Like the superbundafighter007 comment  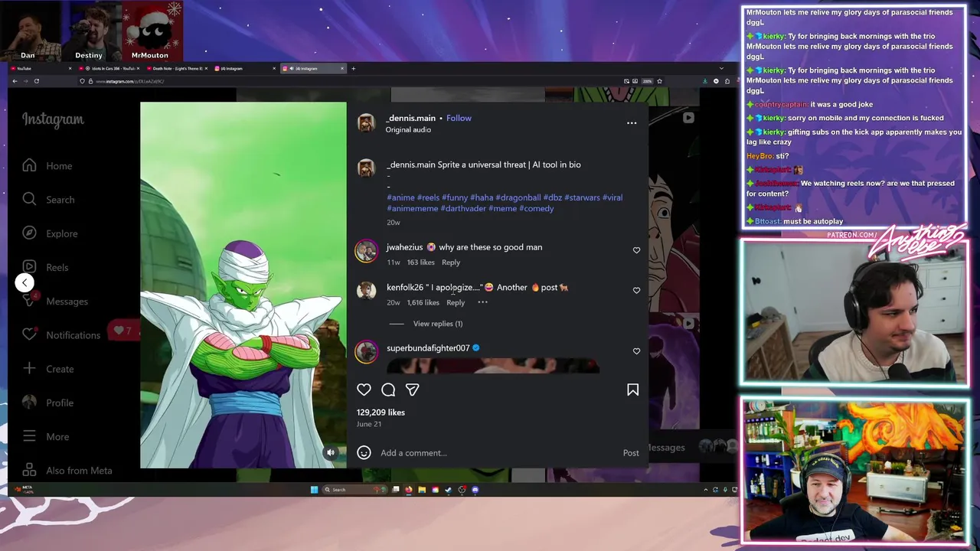pos(636,351)
